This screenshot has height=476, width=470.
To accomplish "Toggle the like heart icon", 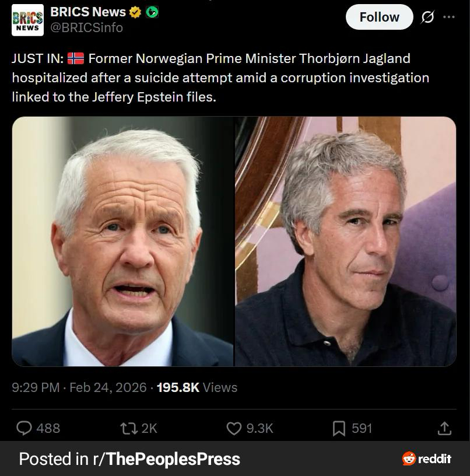I will 234,428.
